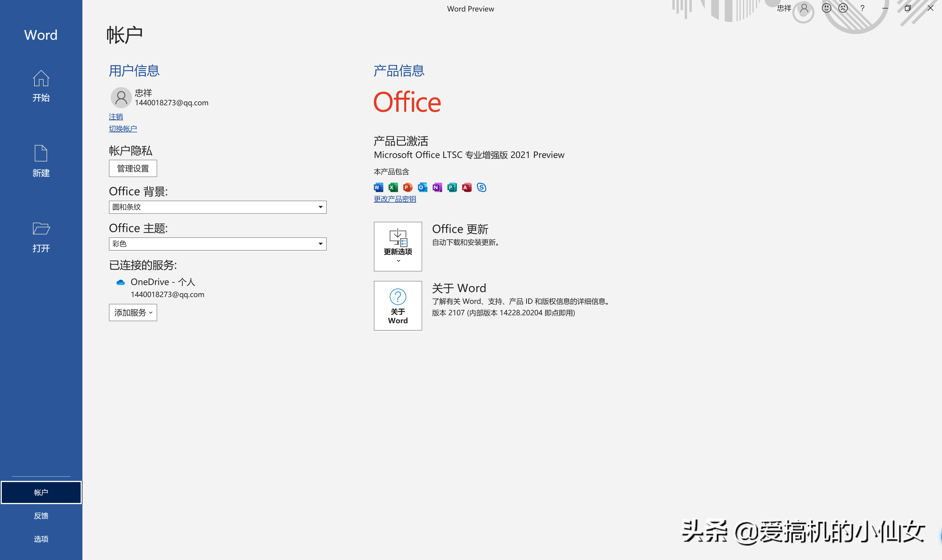The height and width of the screenshot is (560, 942).
Task: Click the 忠祥 username in title bar
Action: pos(784,8)
